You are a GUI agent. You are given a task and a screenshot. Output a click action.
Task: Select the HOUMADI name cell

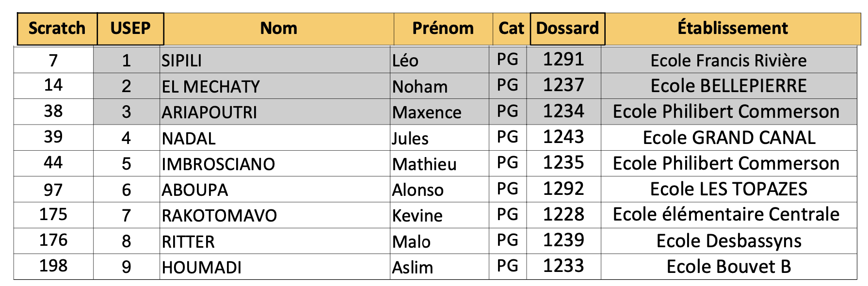[202, 268]
